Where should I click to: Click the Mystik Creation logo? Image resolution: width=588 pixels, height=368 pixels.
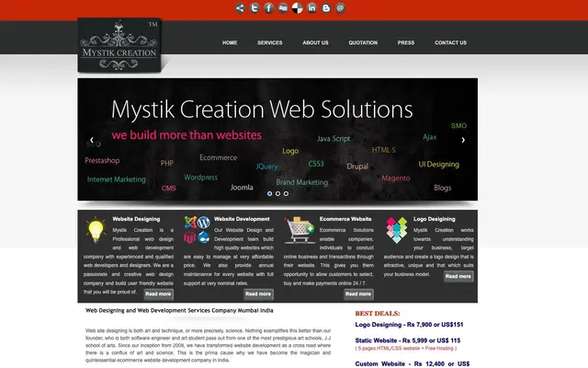point(119,45)
